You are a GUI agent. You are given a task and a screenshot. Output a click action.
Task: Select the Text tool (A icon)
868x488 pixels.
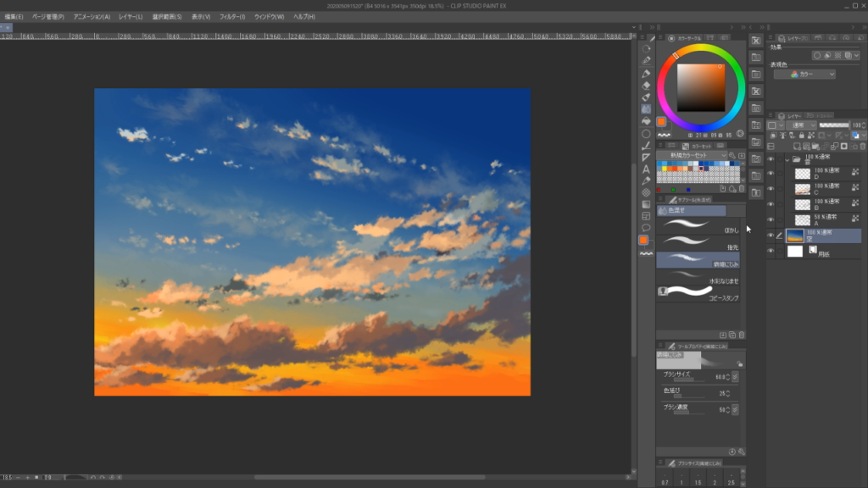pos(646,169)
